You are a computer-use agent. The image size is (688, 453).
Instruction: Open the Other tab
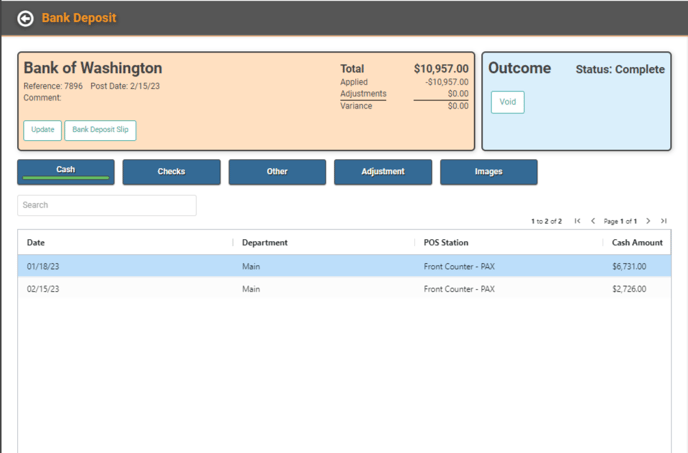(277, 172)
